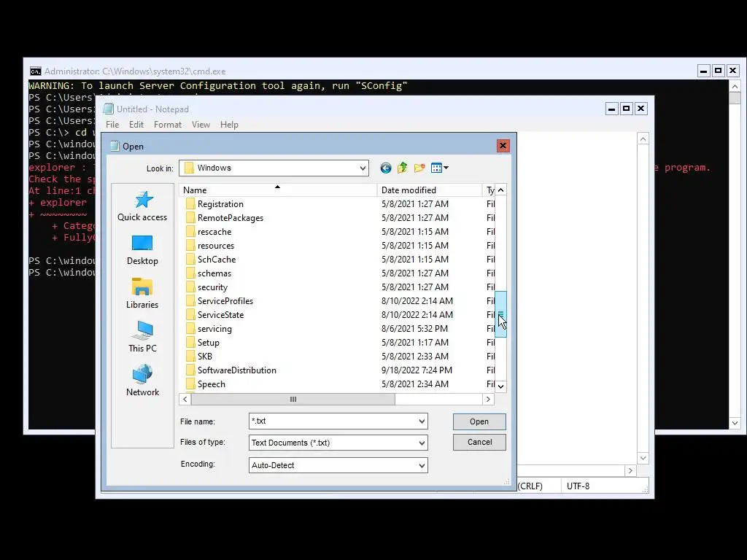
Task: Click file list scroll down arrow
Action: [x=500, y=386]
